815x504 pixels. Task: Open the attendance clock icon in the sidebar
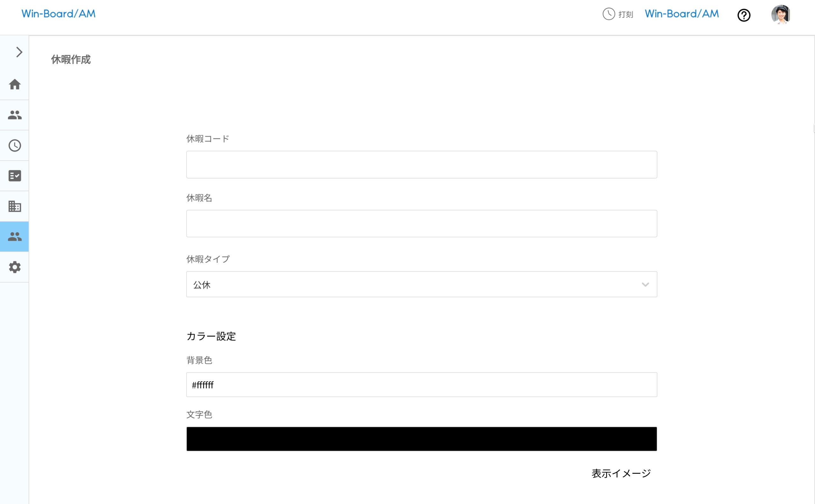(x=14, y=145)
